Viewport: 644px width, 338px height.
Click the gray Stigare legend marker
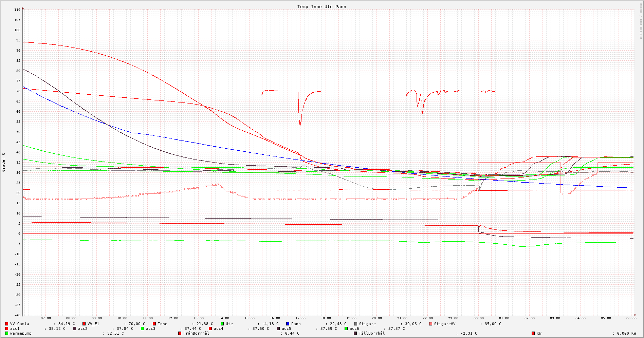point(355,324)
